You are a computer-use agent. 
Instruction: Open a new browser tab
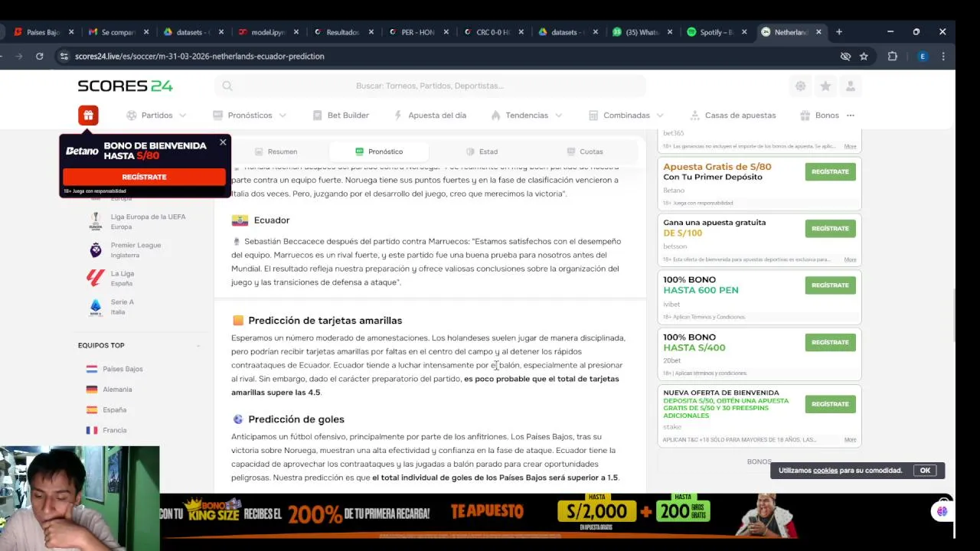839,32
